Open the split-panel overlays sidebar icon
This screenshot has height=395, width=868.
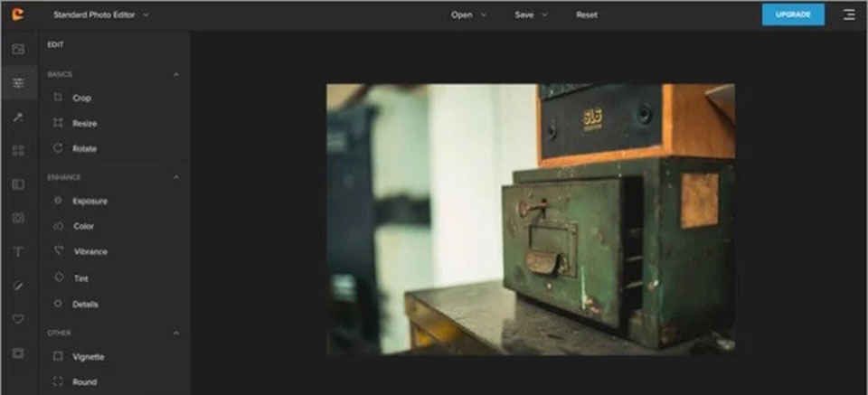pyautogui.click(x=18, y=184)
